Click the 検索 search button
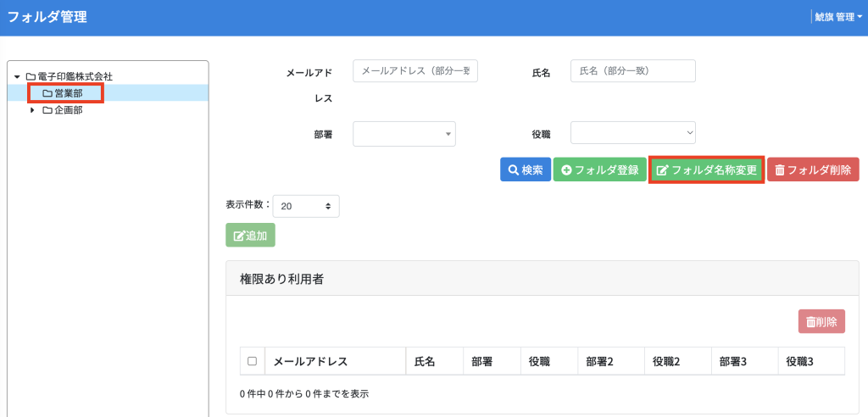The image size is (868, 417). [526, 170]
